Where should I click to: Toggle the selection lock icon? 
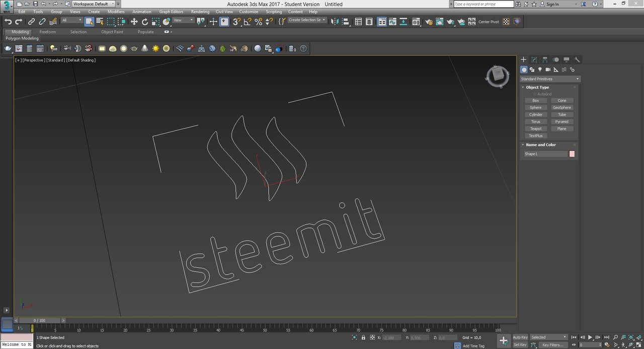pos(363,337)
